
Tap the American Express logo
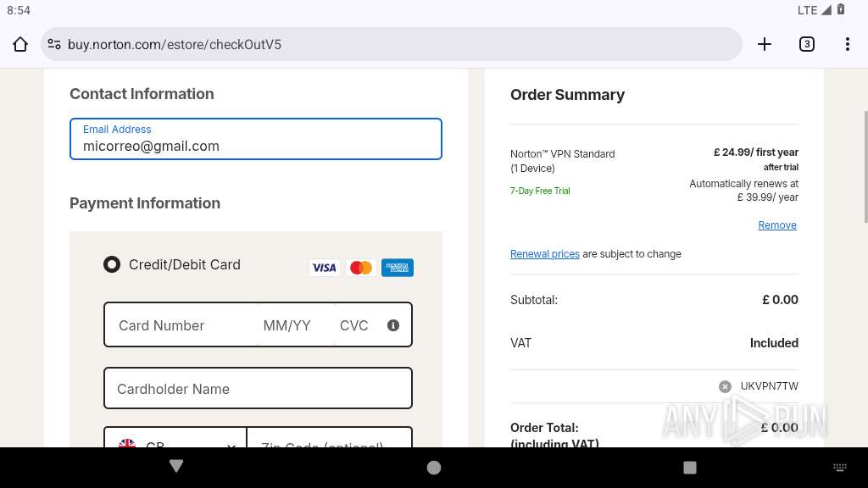click(398, 268)
